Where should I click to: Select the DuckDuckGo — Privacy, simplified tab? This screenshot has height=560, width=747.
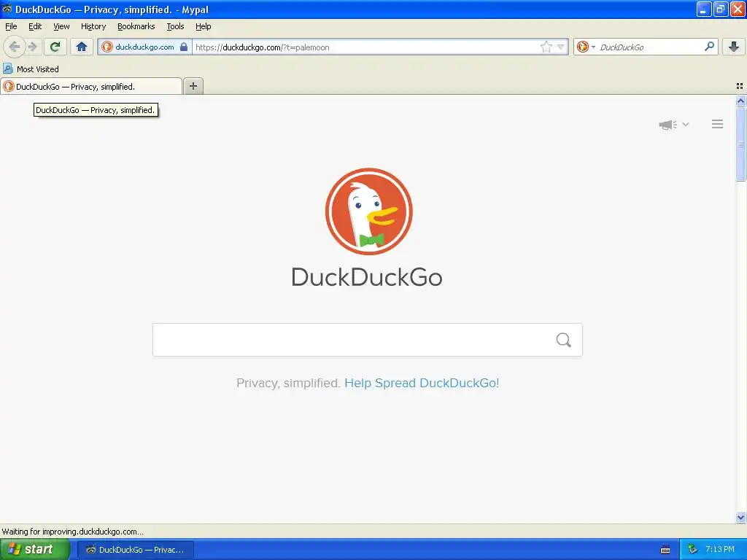pyautogui.click(x=91, y=86)
